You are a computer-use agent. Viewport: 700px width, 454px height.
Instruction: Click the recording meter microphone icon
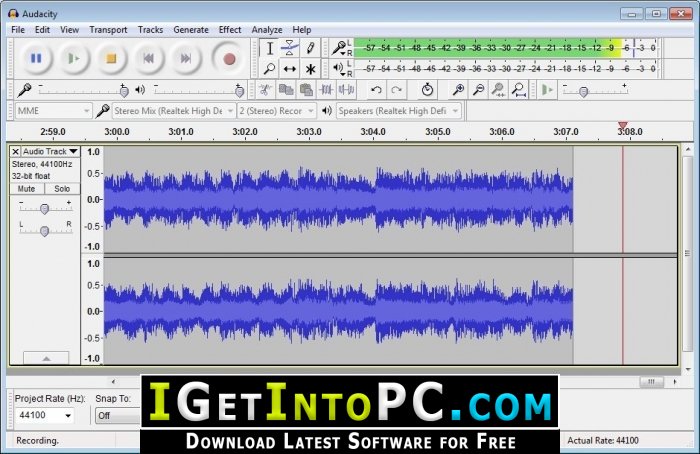point(339,48)
